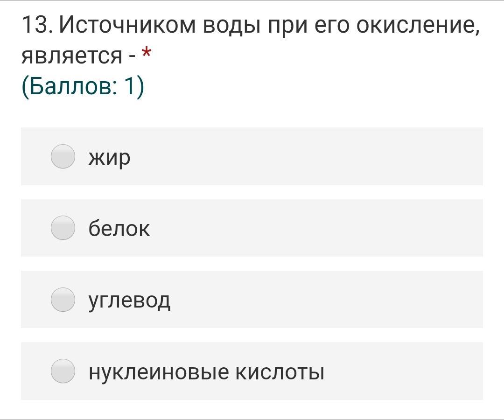
Task: Click the word является in the question
Action: 72,56
